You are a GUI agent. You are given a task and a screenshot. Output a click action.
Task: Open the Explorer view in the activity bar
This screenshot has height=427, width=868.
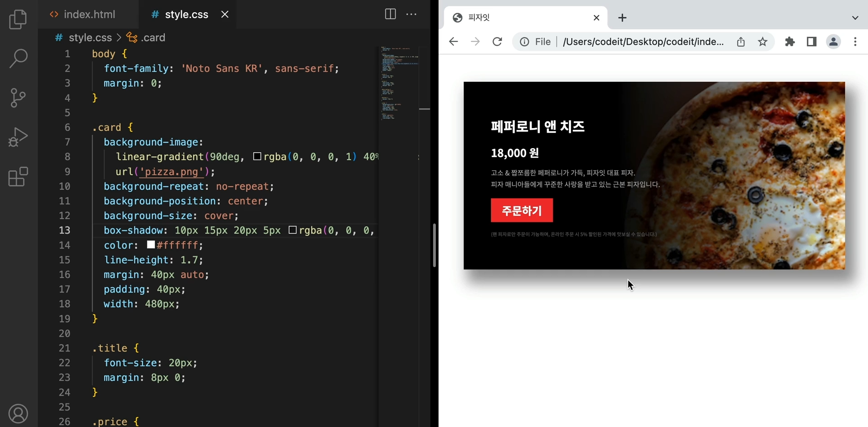coord(18,20)
